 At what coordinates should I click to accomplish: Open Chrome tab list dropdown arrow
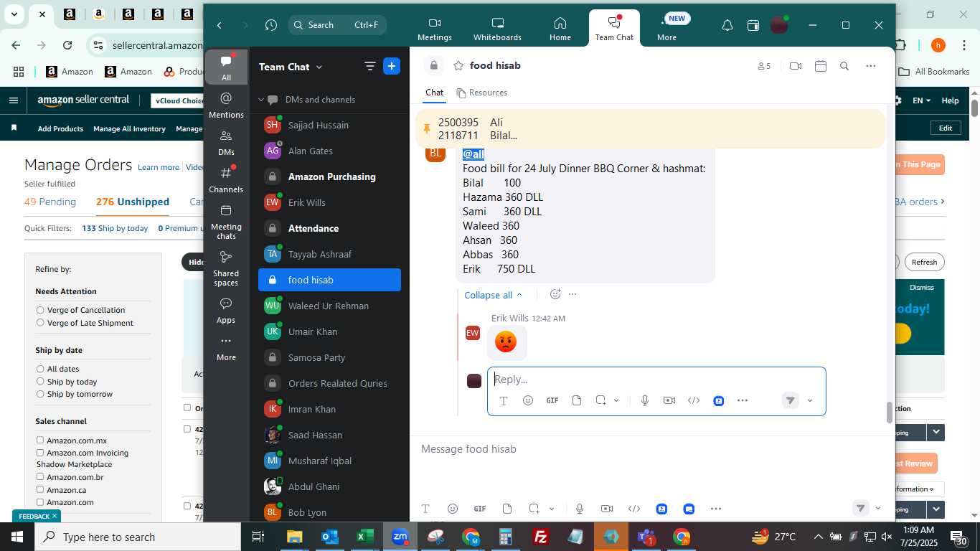tap(14, 14)
